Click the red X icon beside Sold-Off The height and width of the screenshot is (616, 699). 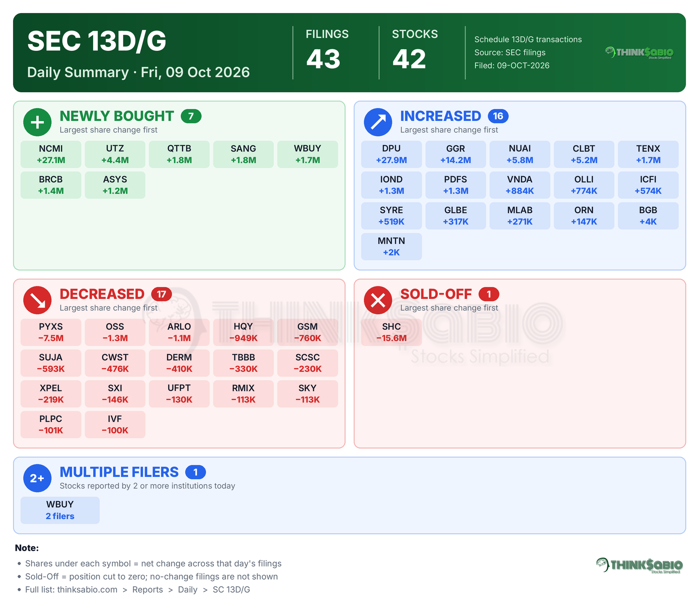tap(378, 300)
